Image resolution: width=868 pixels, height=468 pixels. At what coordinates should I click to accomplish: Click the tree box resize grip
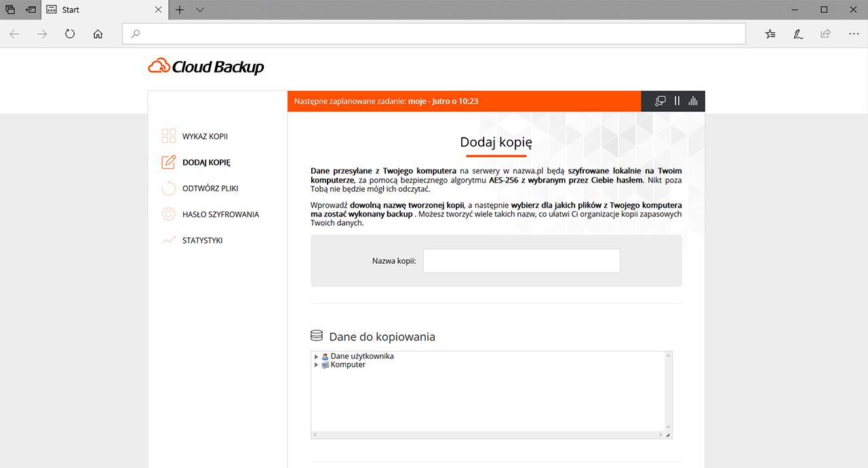[x=668, y=435]
